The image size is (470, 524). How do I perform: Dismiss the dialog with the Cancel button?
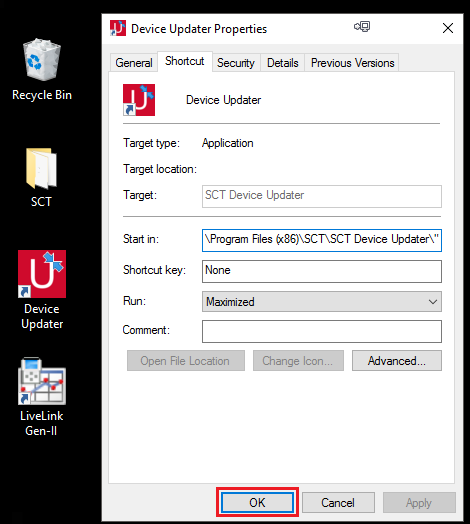pyautogui.click(x=338, y=502)
